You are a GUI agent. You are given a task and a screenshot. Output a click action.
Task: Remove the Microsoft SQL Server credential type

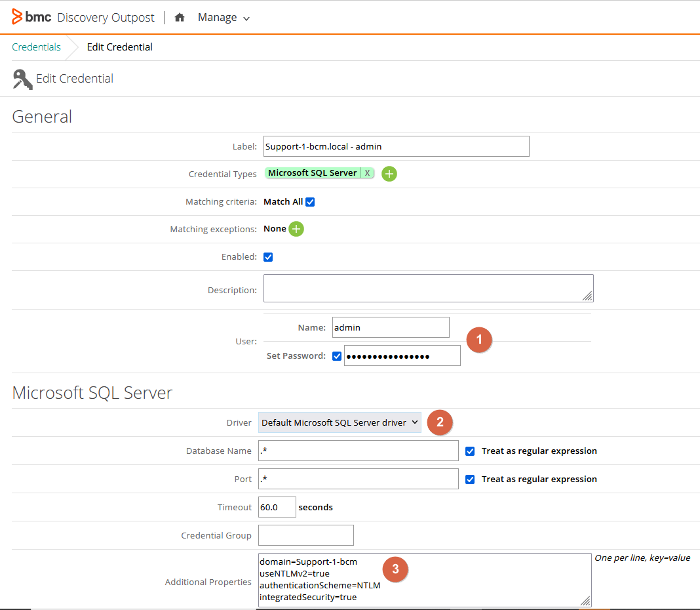(x=368, y=173)
